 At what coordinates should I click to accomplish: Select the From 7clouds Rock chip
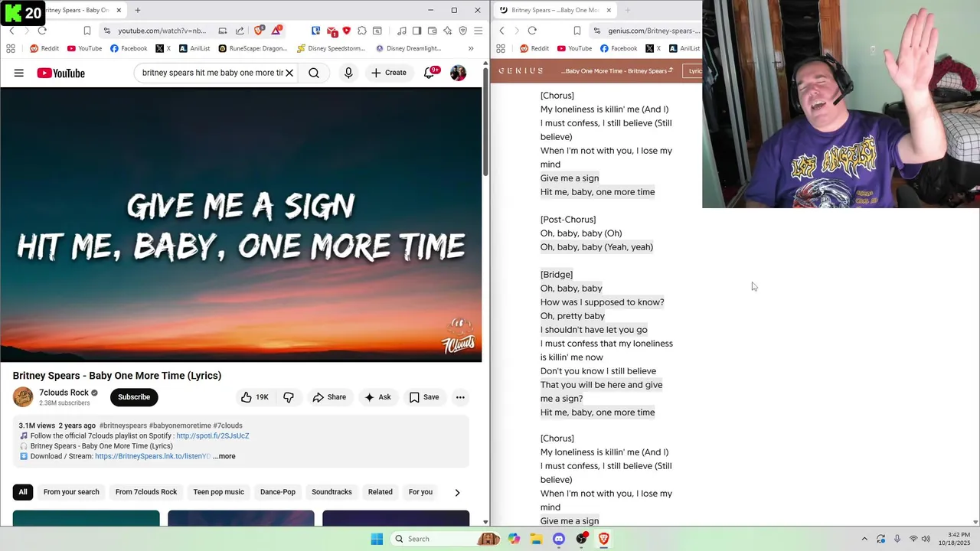click(x=146, y=492)
